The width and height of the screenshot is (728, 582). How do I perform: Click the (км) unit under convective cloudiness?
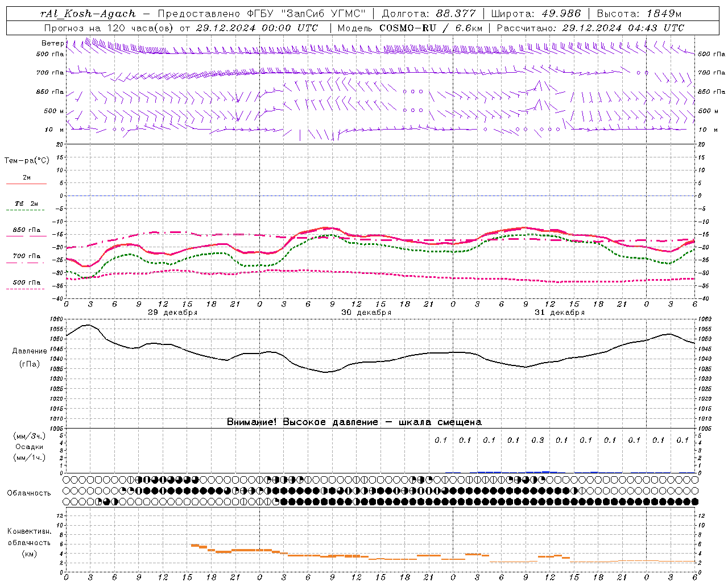point(30,554)
